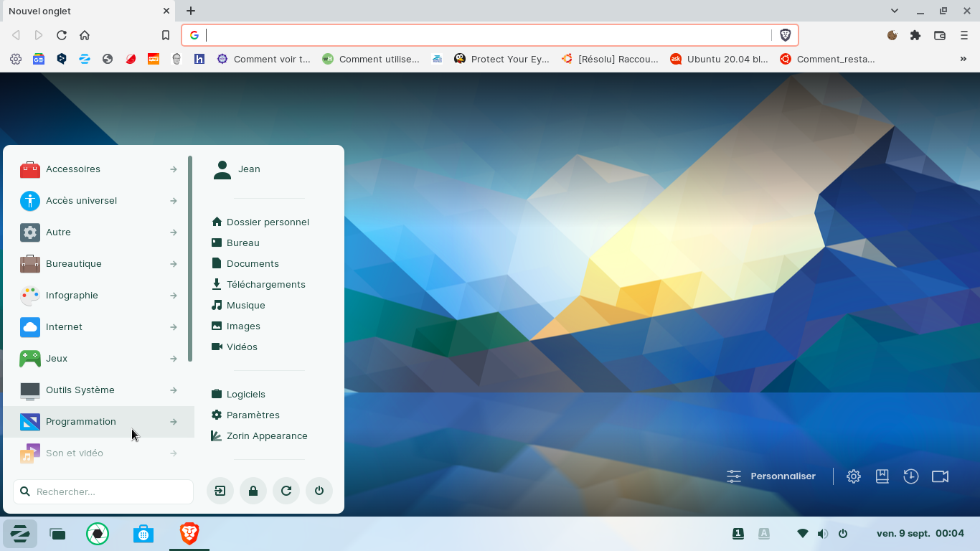Click the Personnaliser button
This screenshot has height=551, width=980.
pyautogui.click(x=771, y=476)
